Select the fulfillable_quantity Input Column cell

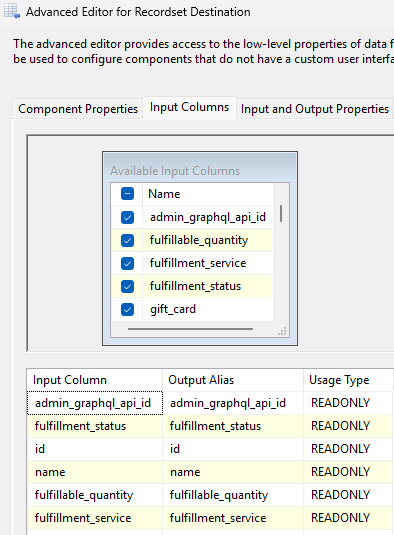click(95, 495)
